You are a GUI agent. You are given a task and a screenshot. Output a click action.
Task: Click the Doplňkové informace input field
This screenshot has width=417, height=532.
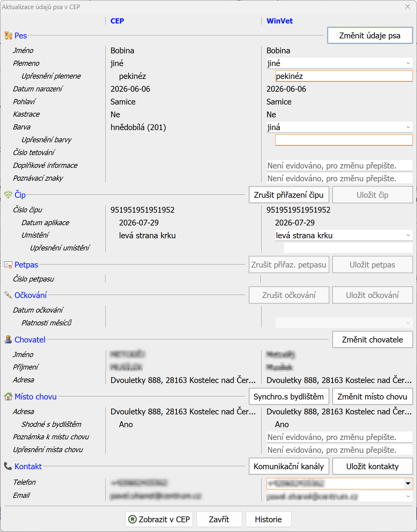(x=339, y=166)
